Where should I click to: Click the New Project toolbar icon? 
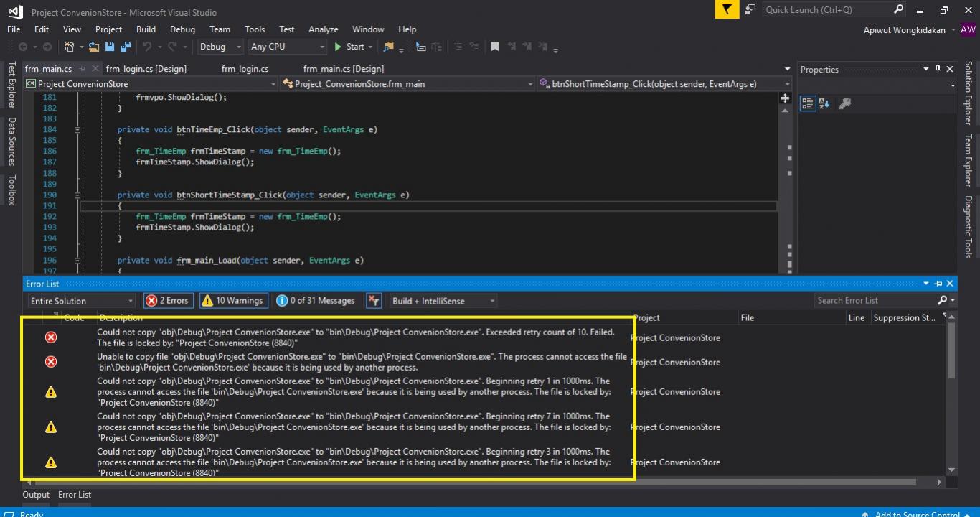(x=70, y=47)
